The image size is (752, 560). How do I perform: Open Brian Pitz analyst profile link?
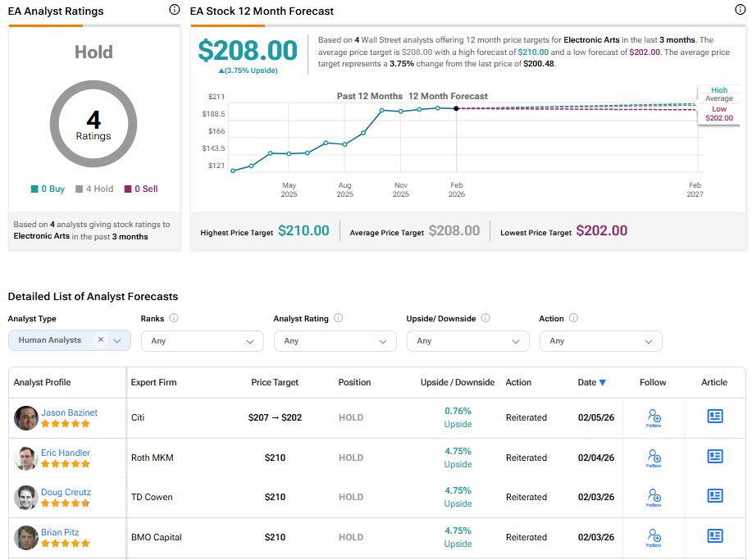click(x=61, y=532)
